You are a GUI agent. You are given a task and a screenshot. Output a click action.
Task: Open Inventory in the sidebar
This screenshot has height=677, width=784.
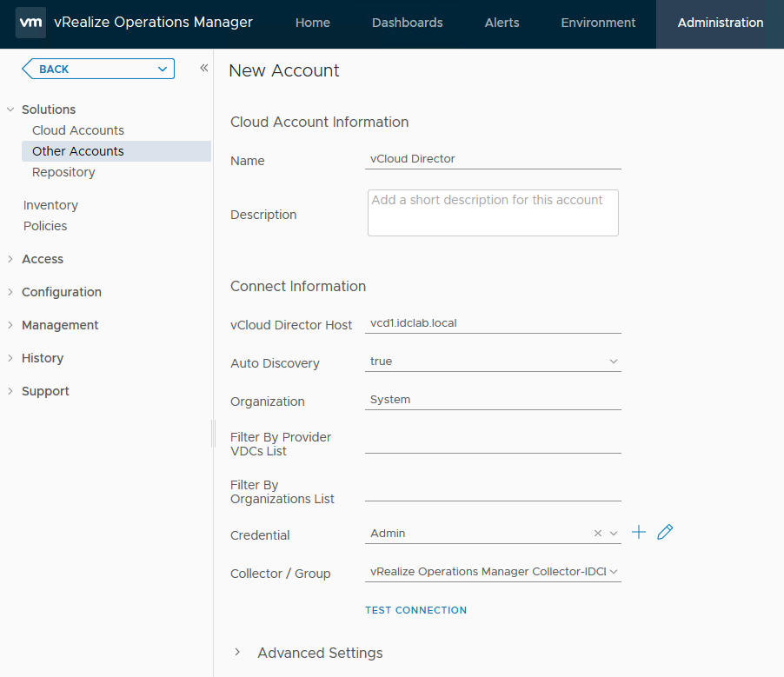coord(50,205)
